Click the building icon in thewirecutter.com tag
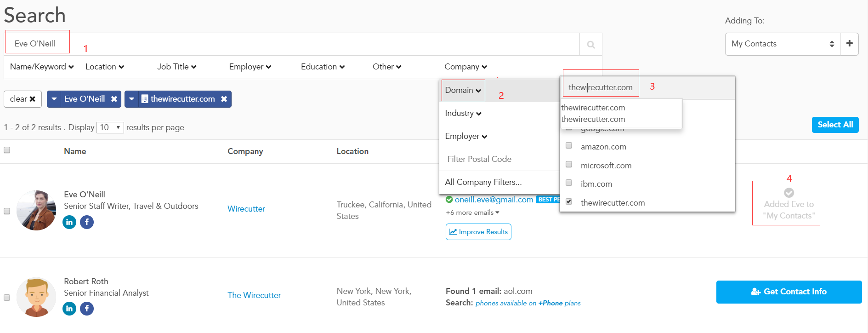Screen dimensions: 868x333 coord(144,99)
